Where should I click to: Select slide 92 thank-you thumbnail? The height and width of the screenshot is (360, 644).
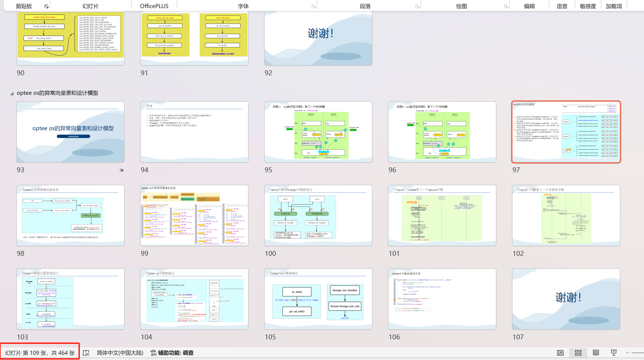[318, 38]
